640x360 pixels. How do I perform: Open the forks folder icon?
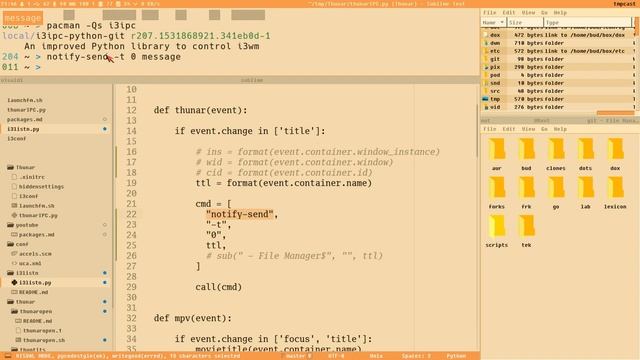pos(497,187)
